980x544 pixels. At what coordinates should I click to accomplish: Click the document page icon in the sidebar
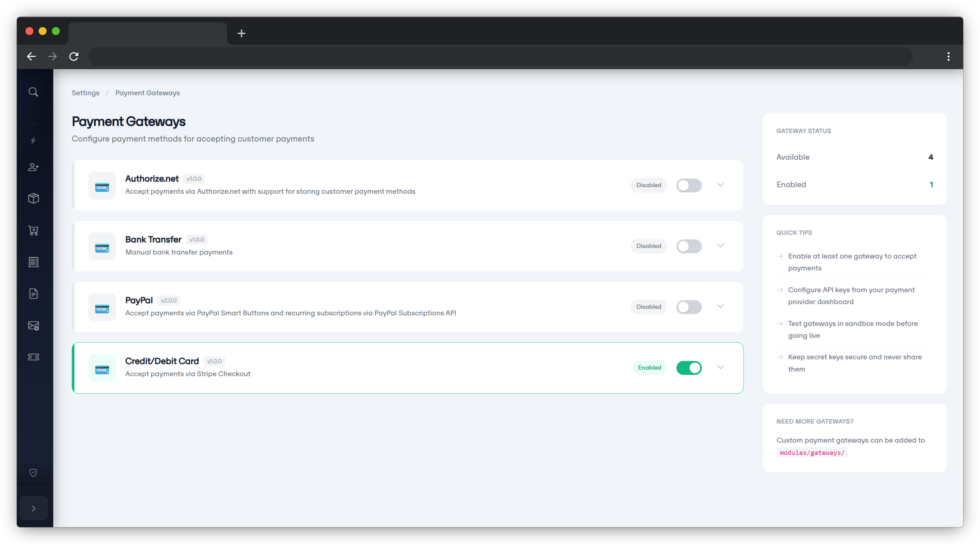pyautogui.click(x=33, y=293)
